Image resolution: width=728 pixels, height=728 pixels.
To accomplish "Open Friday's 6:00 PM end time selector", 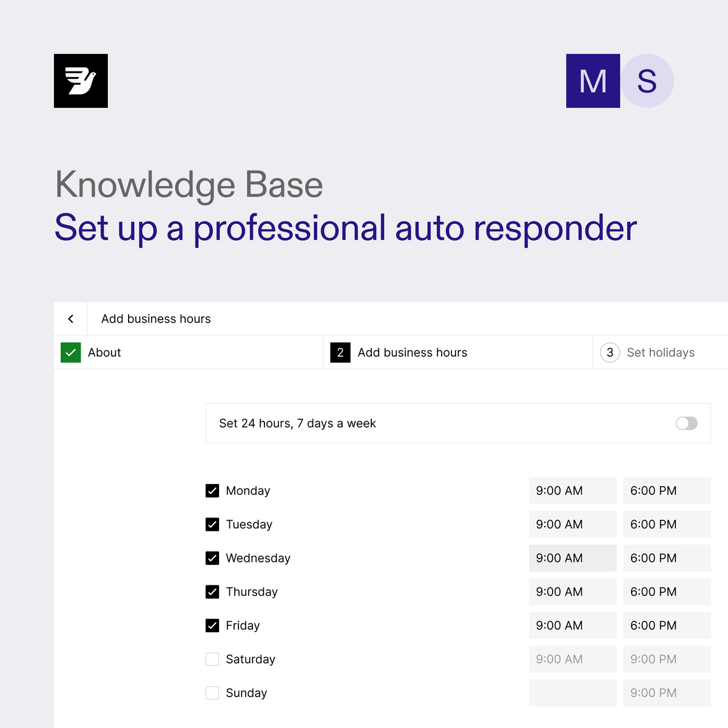I will (667, 625).
